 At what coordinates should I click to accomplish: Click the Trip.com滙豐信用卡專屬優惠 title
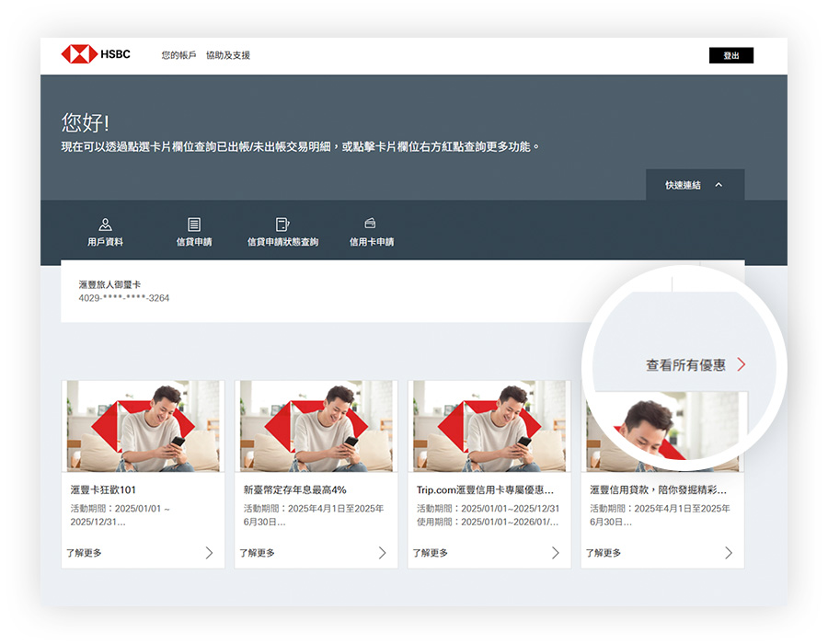(485, 489)
